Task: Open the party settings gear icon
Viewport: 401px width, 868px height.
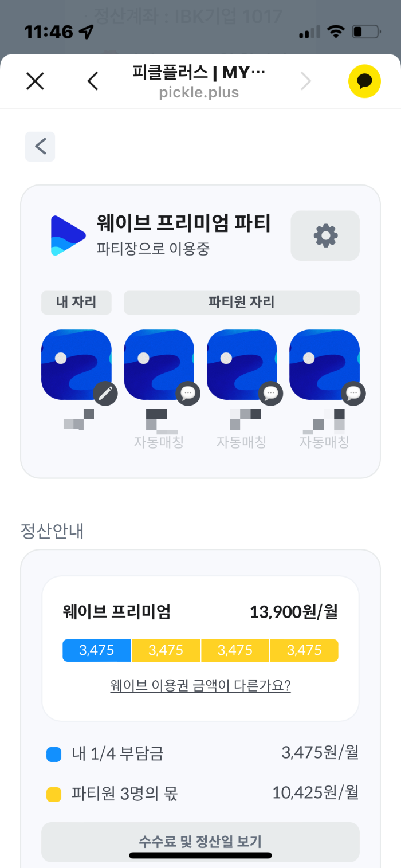Action: click(325, 235)
